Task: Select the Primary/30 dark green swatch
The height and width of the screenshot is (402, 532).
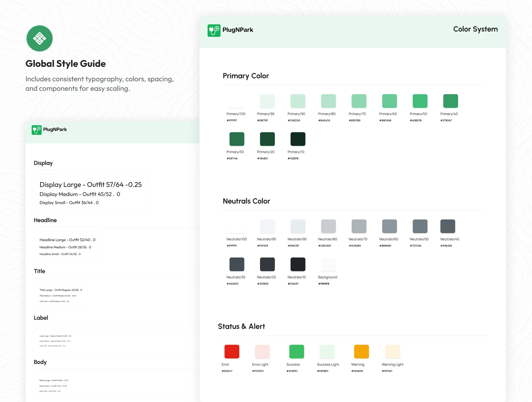Action: coord(237,139)
